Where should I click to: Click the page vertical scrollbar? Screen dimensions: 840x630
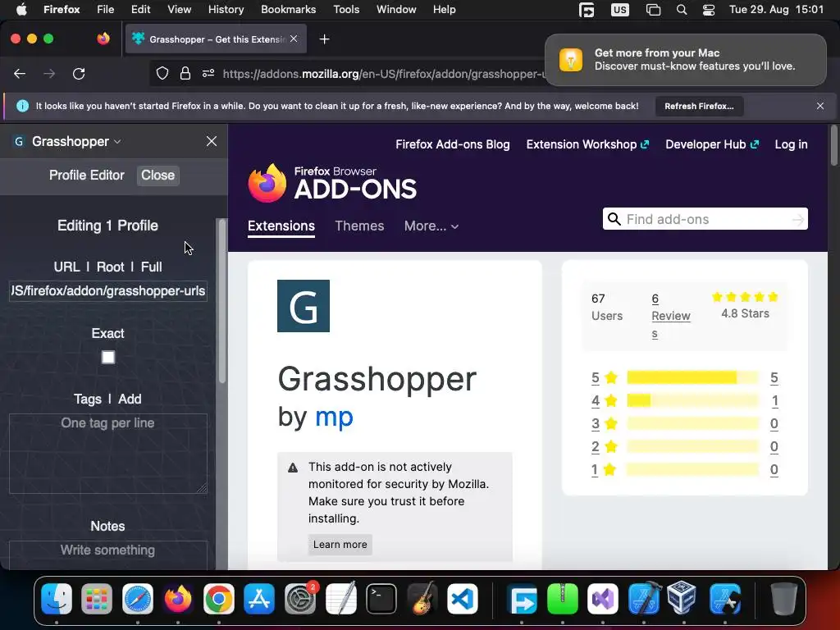click(833, 146)
